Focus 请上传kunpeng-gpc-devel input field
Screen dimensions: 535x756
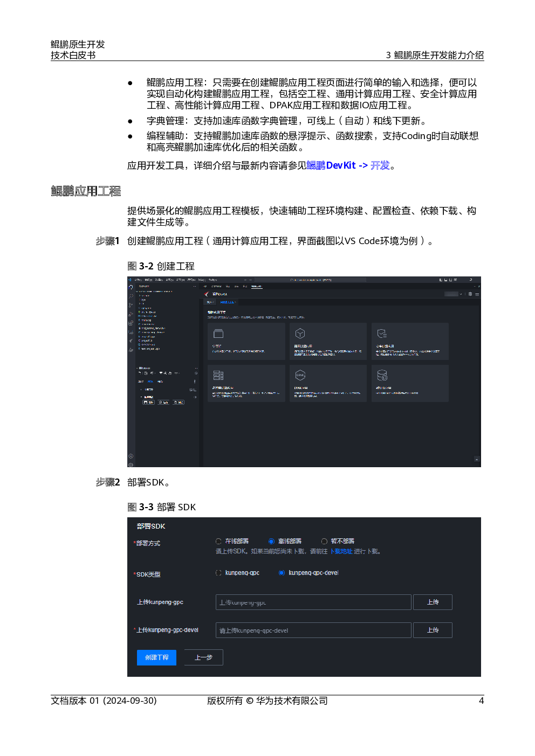[x=313, y=630]
